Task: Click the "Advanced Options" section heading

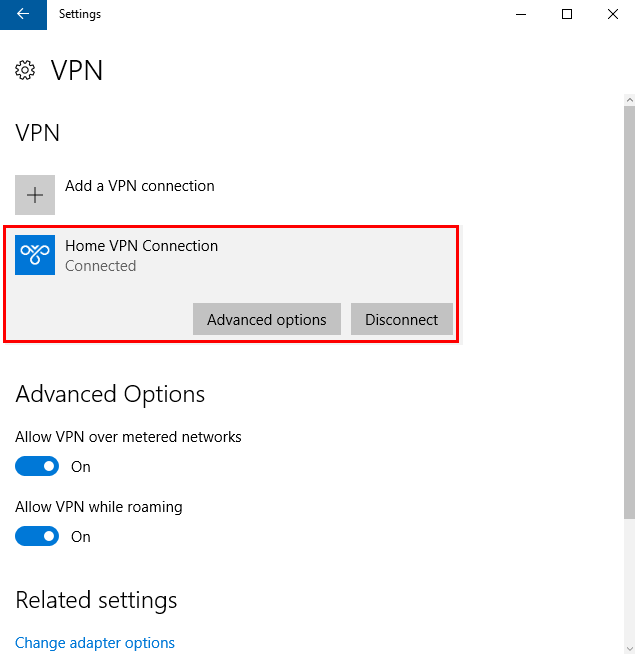Action: [x=110, y=394]
